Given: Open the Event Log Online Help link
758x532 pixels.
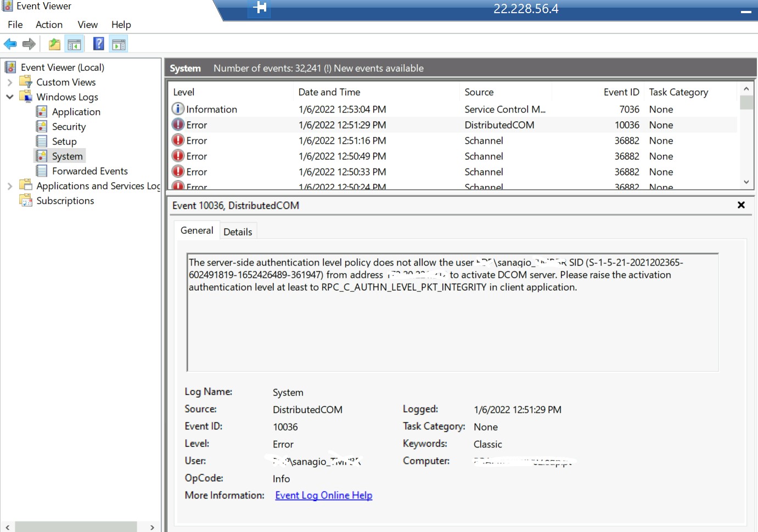Looking at the screenshot, I should click(x=323, y=495).
